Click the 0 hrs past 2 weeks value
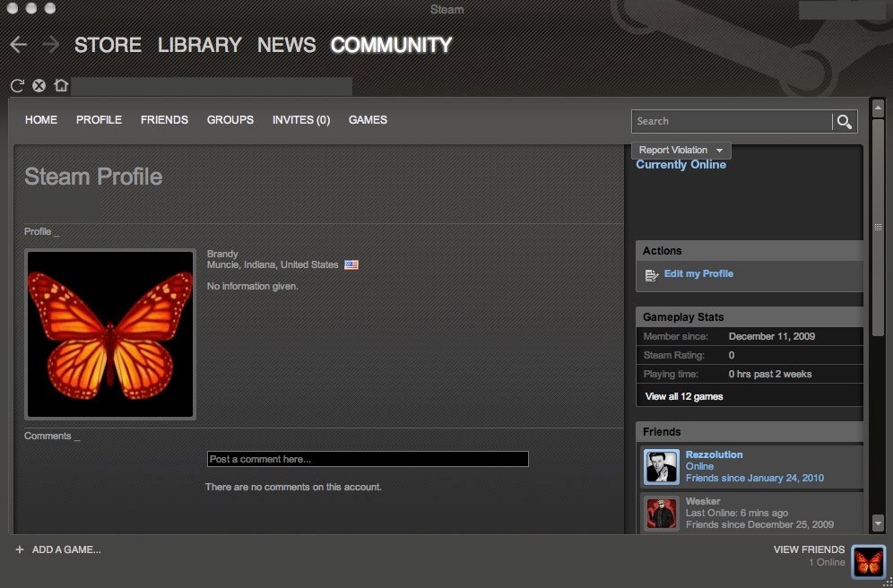893x588 pixels. coord(770,375)
